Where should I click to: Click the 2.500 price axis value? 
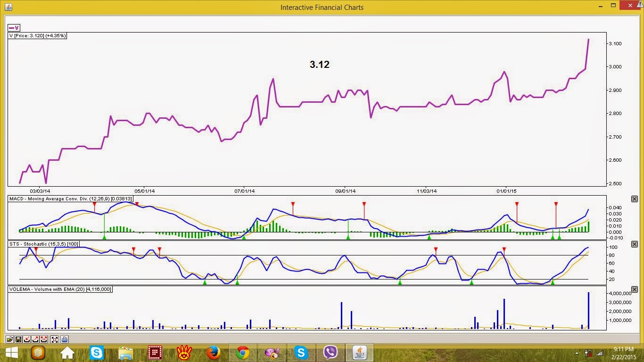point(615,184)
